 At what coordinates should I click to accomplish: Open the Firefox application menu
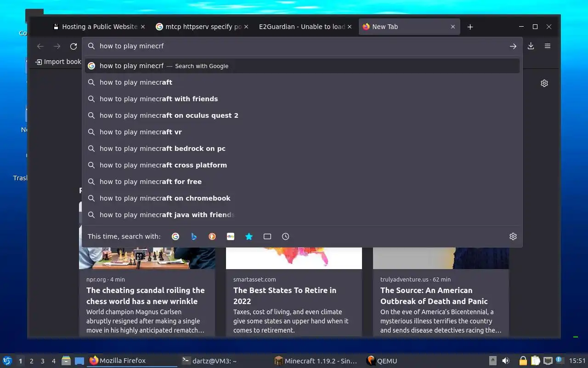point(548,46)
